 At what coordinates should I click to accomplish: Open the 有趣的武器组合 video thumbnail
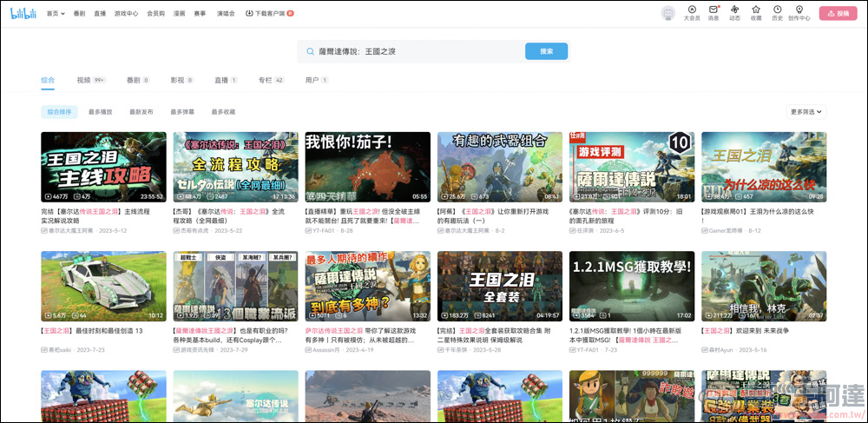point(499,167)
